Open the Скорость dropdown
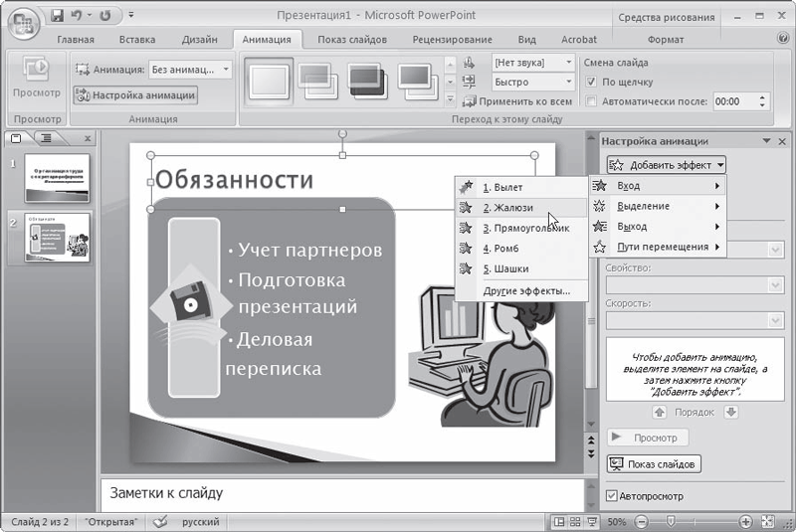The width and height of the screenshot is (796, 532). click(695, 320)
